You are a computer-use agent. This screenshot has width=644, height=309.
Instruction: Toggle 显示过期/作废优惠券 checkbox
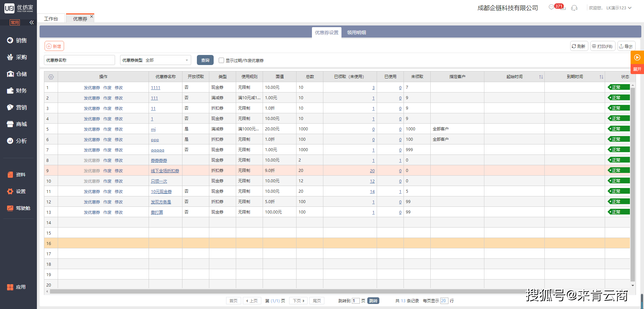click(221, 60)
